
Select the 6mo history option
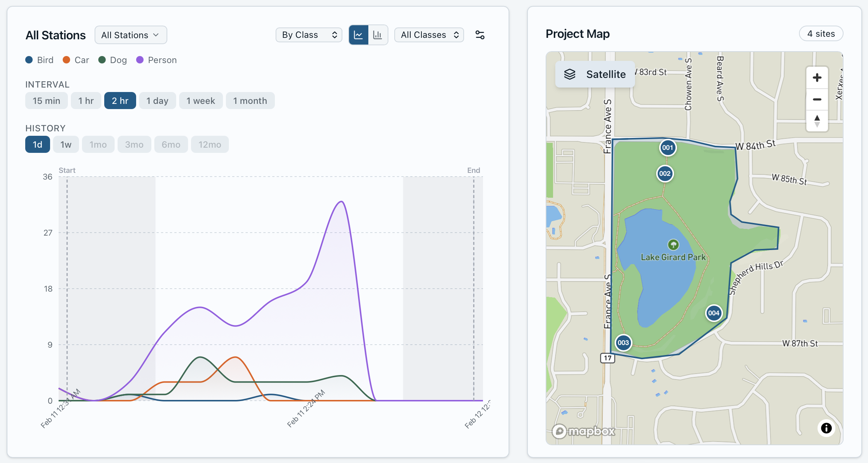[171, 144]
